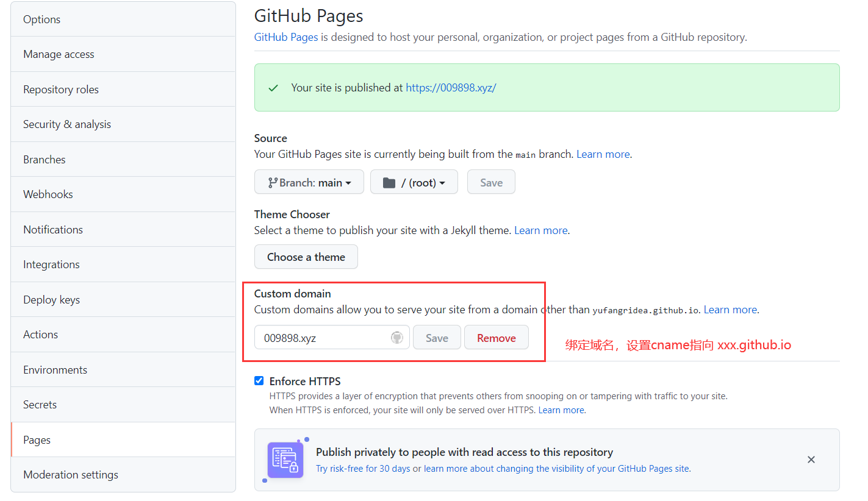The image size is (868, 501).
Task: Click the private publishing promo icon
Action: 285,460
